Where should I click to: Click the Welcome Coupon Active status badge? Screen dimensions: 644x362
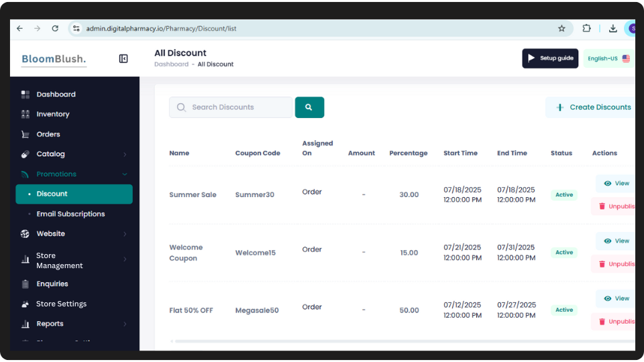564,253
